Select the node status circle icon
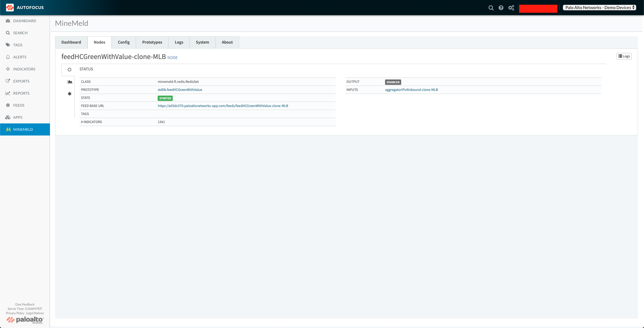The image size is (644, 328). coord(69,70)
